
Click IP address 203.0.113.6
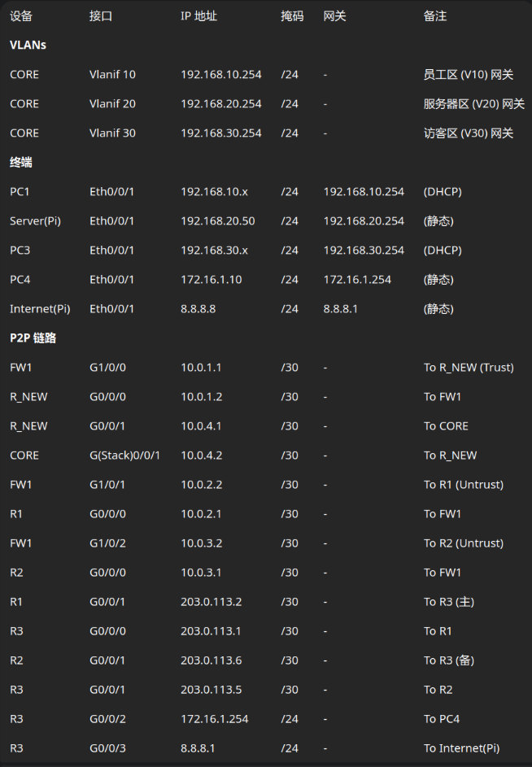(211, 660)
